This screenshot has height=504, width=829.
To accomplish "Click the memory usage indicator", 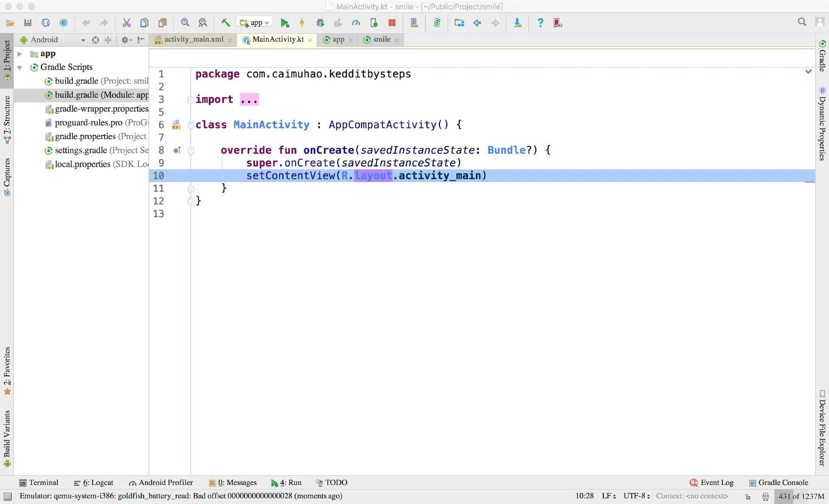I will [x=801, y=496].
